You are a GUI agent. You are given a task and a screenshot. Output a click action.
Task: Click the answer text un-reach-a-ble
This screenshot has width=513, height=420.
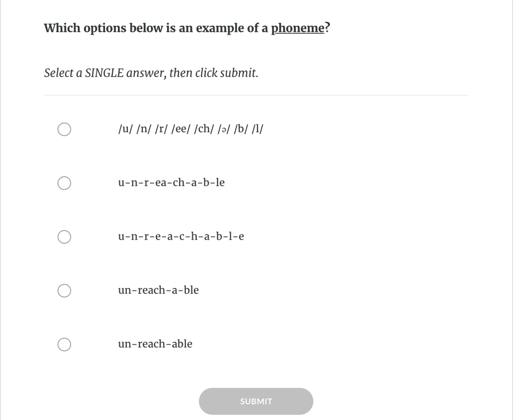point(158,290)
